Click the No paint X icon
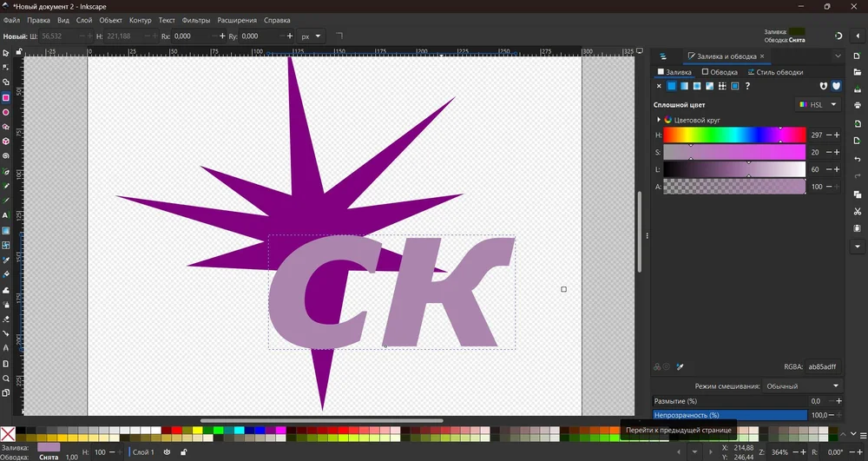Screen dimensions: 868x461 point(659,86)
